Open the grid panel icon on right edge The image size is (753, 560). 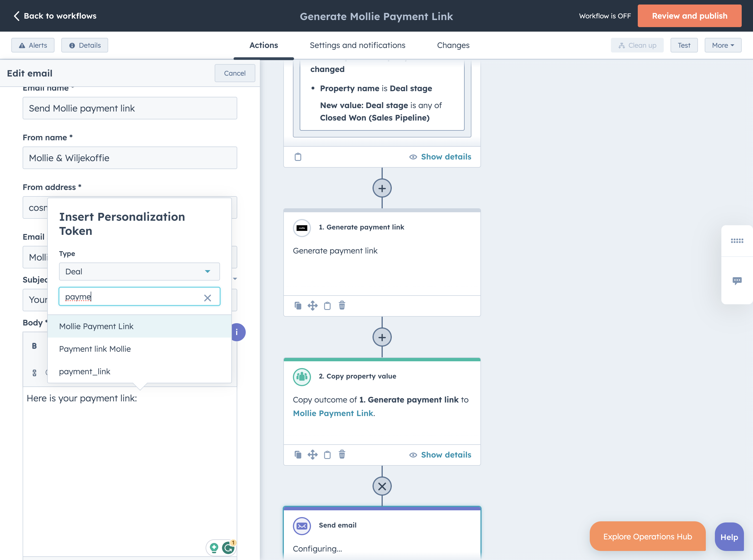click(737, 241)
